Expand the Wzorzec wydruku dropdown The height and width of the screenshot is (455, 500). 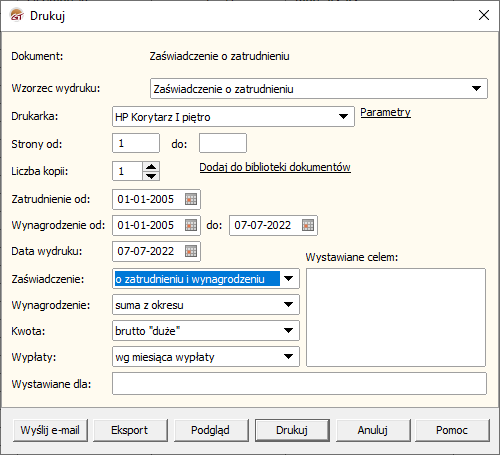pos(476,89)
